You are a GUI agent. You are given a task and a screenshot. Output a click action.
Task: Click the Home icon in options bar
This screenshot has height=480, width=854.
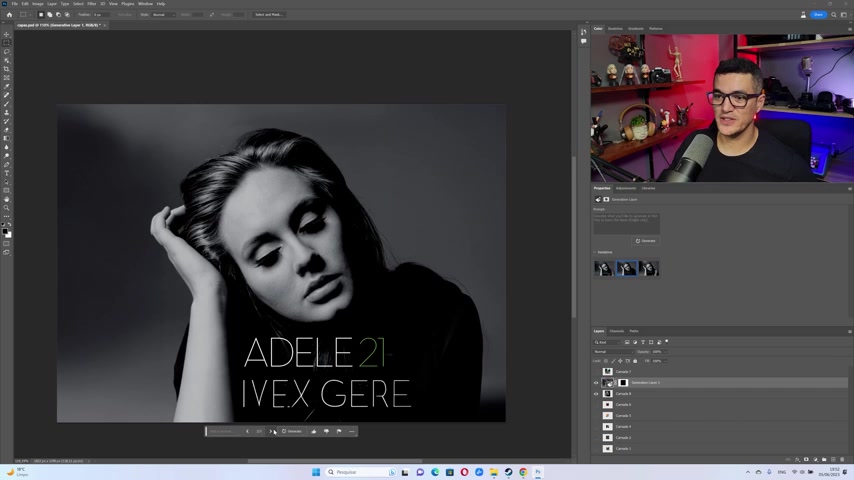point(9,15)
